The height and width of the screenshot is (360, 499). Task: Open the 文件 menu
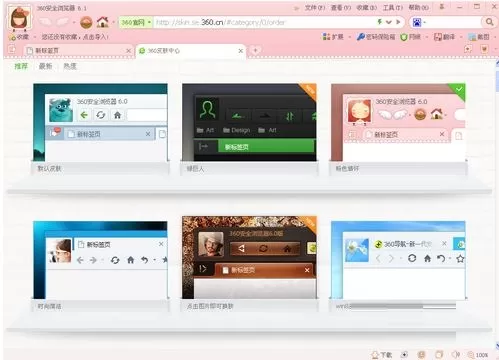coord(315,7)
